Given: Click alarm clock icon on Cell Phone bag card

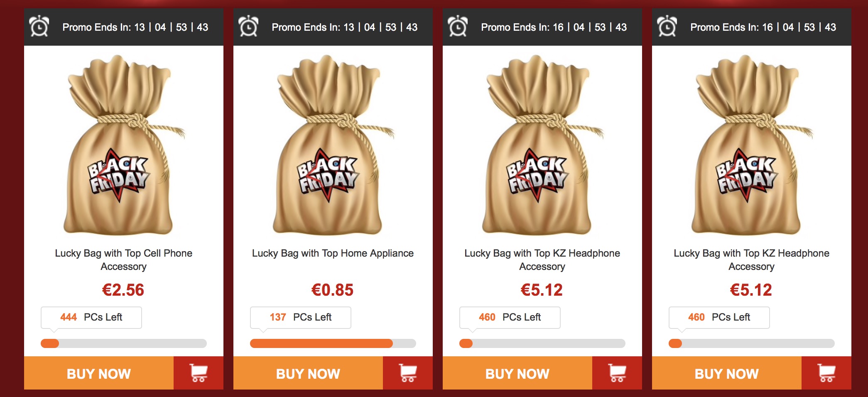Looking at the screenshot, I should 39,26.
